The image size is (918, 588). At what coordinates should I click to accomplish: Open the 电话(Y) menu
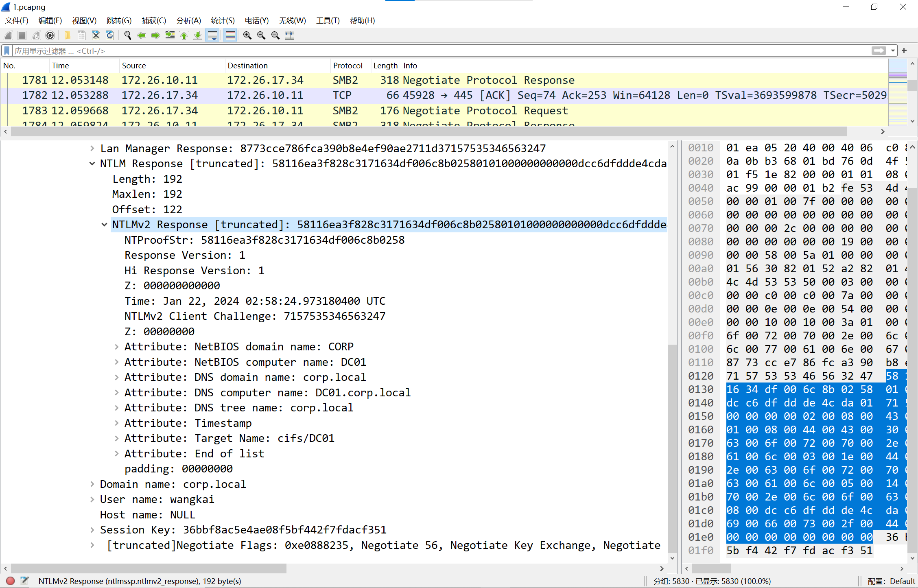pyautogui.click(x=257, y=20)
